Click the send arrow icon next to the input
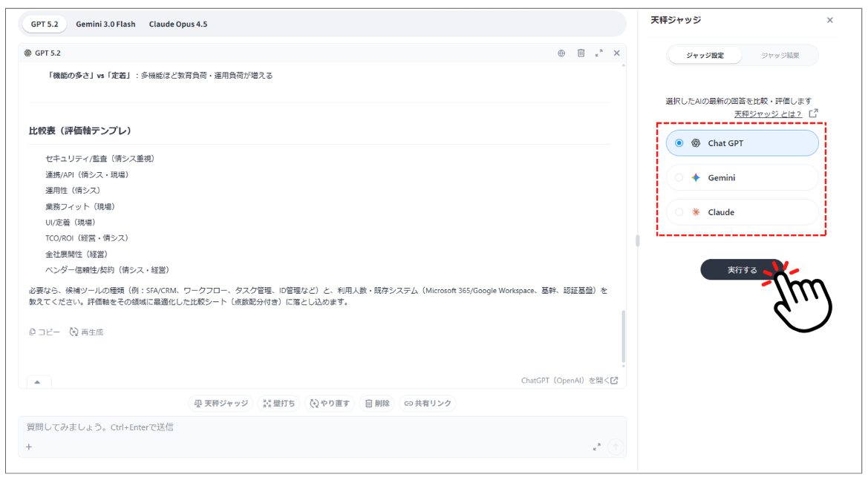The image size is (868, 480). pyautogui.click(x=616, y=447)
